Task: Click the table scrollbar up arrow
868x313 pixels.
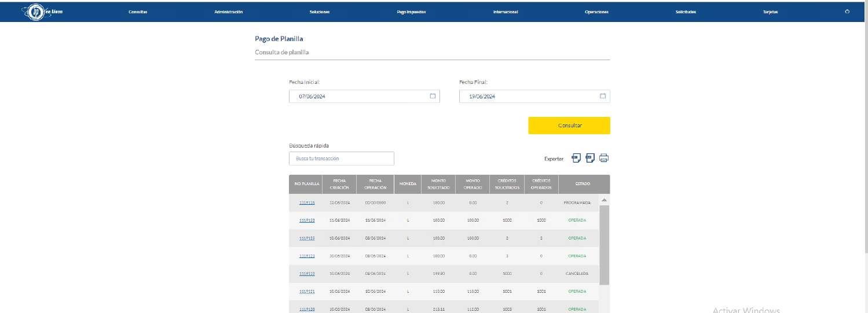Action: pos(604,200)
